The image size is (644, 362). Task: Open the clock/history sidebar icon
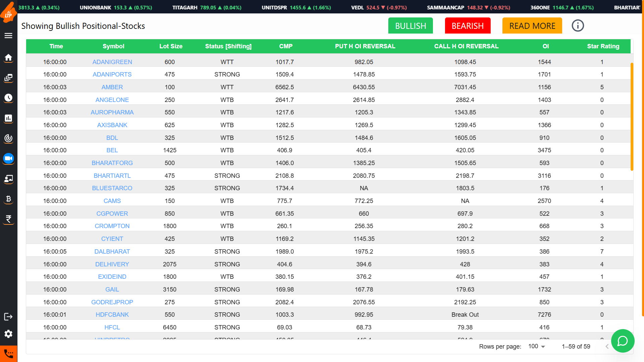point(8,98)
